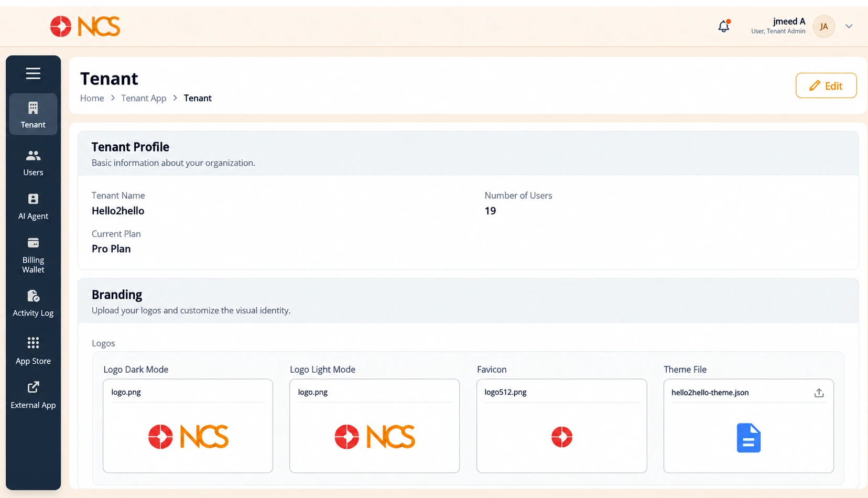
Task: Click the jmeed A user name
Action: pos(789,21)
